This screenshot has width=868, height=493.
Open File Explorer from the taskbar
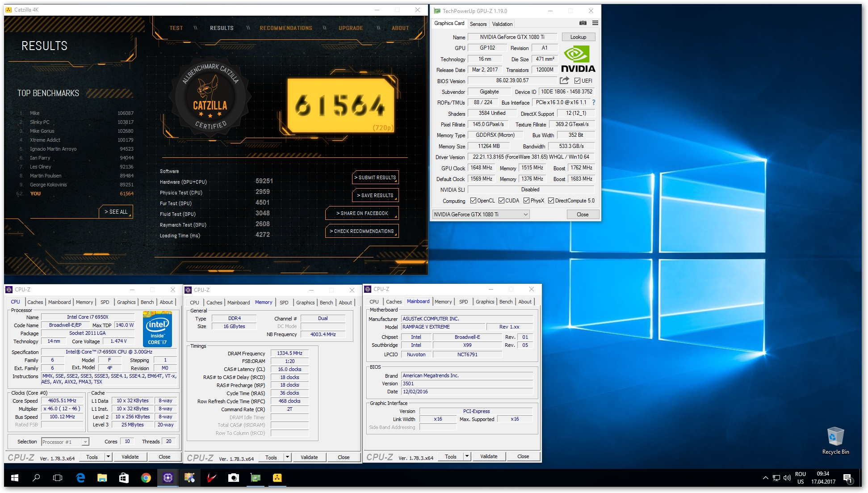coord(102,478)
